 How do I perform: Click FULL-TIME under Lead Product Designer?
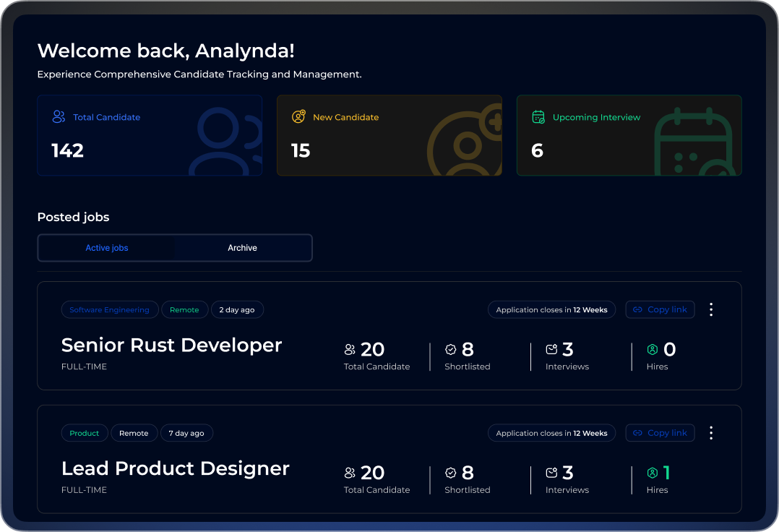84,490
